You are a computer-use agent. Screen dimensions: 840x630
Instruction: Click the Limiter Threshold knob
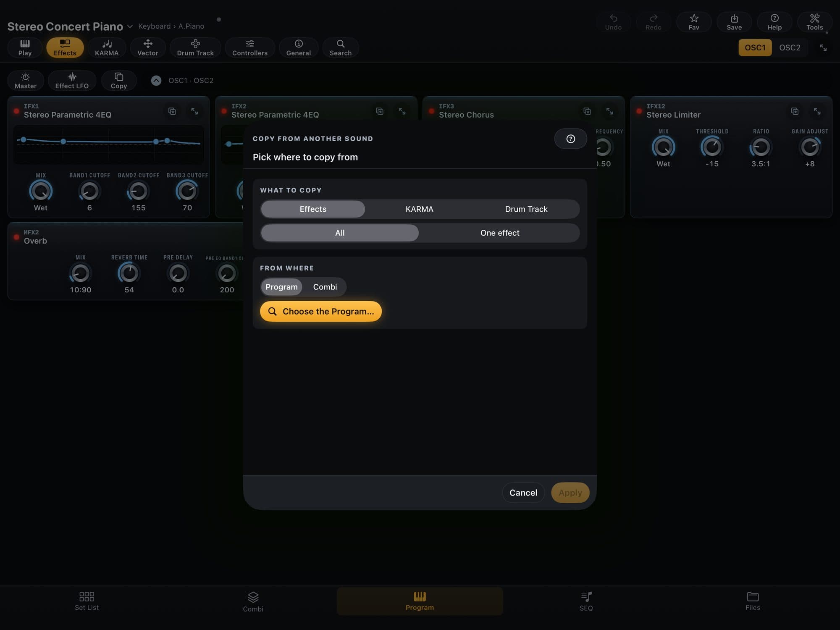tap(712, 147)
